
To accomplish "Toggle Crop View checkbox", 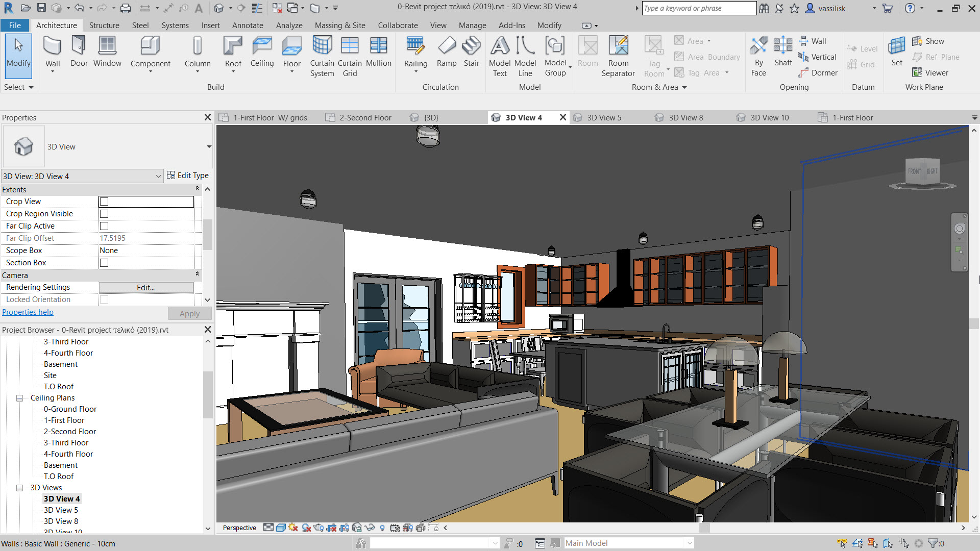I will pyautogui.click(x=104, y=201).
